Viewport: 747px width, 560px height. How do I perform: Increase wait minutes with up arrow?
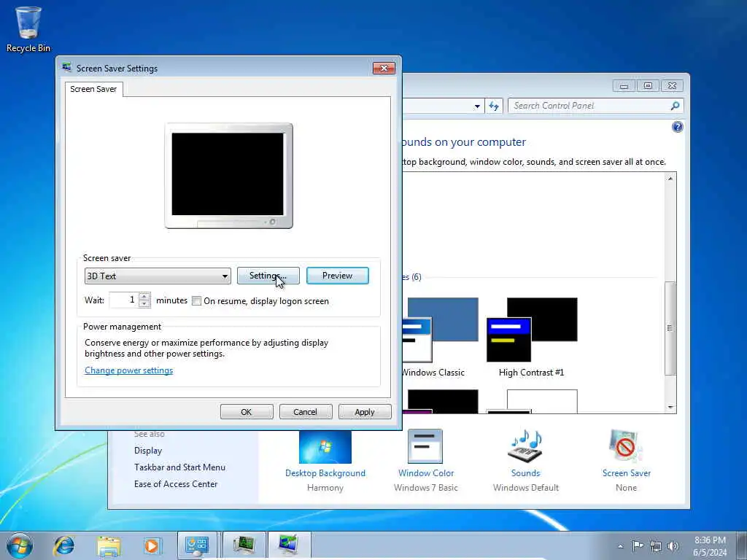click(x=144, y=297)
